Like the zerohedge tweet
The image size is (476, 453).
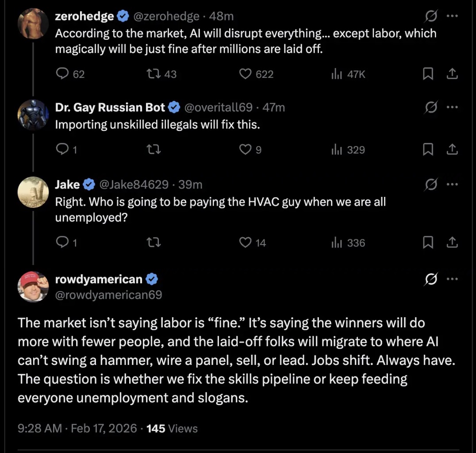tap(245, 74)
